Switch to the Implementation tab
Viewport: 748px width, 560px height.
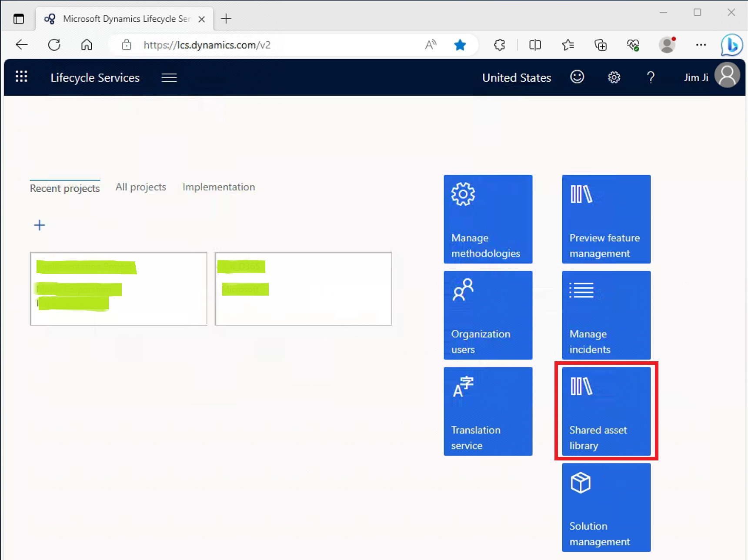[x=219, y=187]
